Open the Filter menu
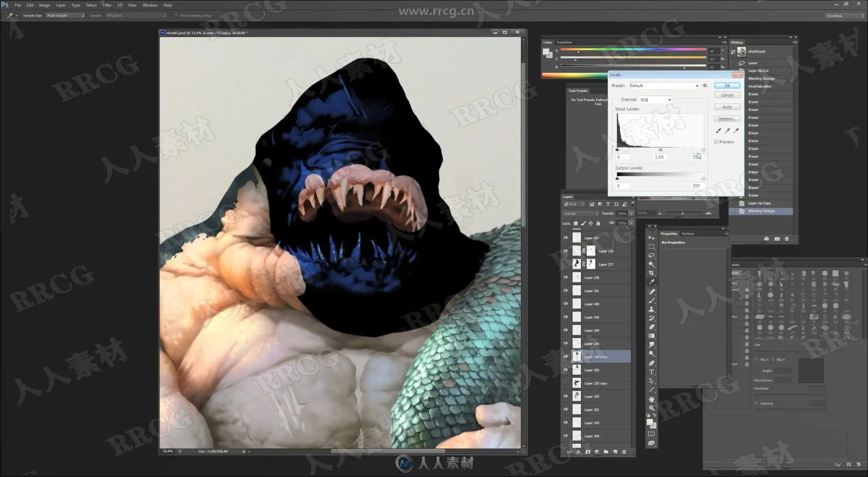 point(107,5)
